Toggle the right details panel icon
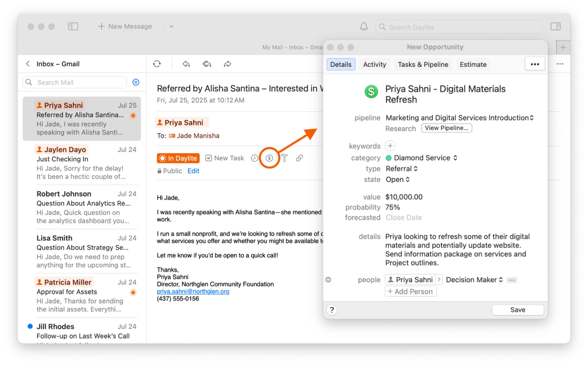 coord(555,26)
